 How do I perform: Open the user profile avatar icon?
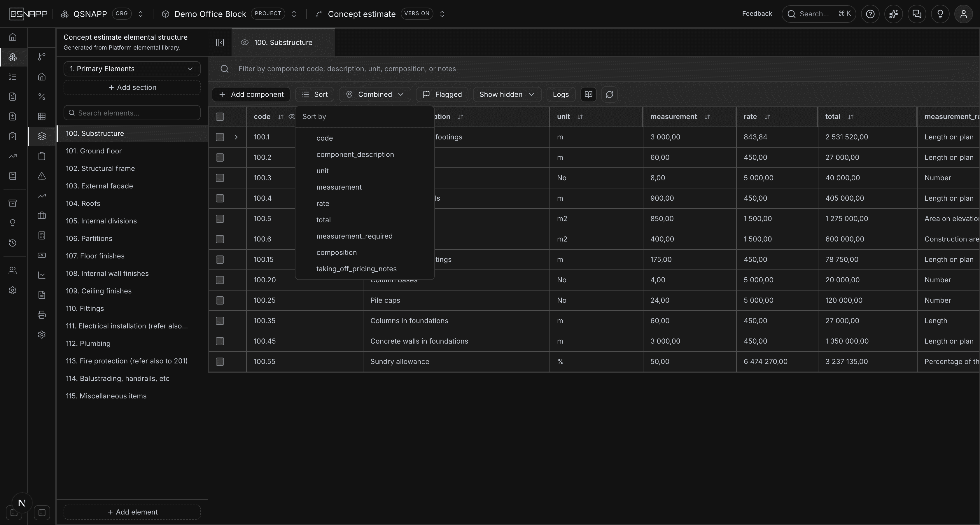pos(963,14)
